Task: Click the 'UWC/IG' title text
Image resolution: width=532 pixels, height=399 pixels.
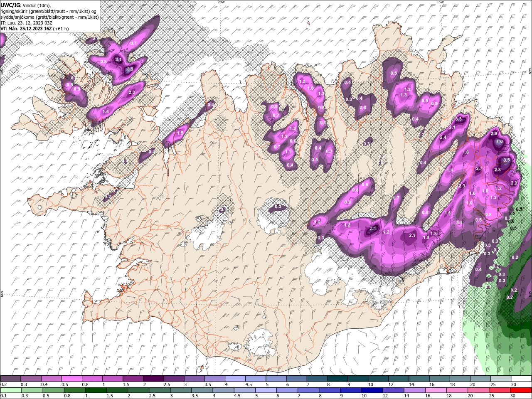Action: pyautogui.click(x=10, y=5)
